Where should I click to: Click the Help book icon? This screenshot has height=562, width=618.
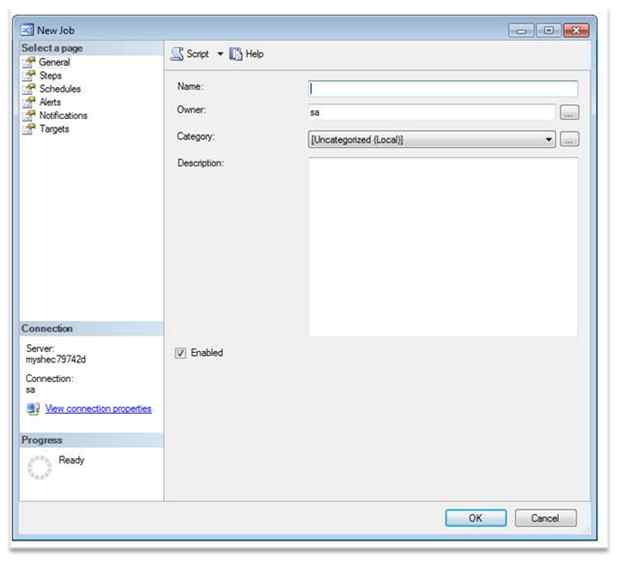[x=236, y=54]
